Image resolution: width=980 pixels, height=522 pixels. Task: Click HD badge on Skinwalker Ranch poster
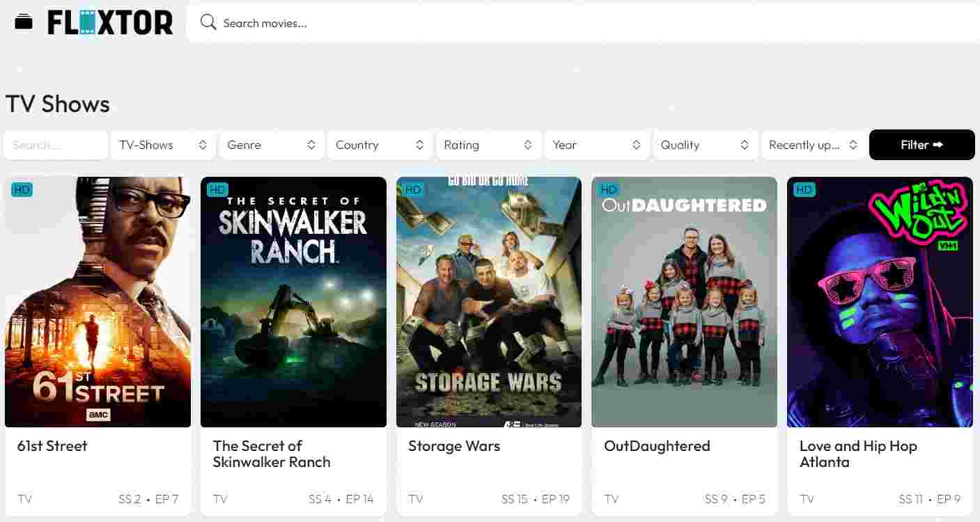pyautogui.click(x=218, y=189)
